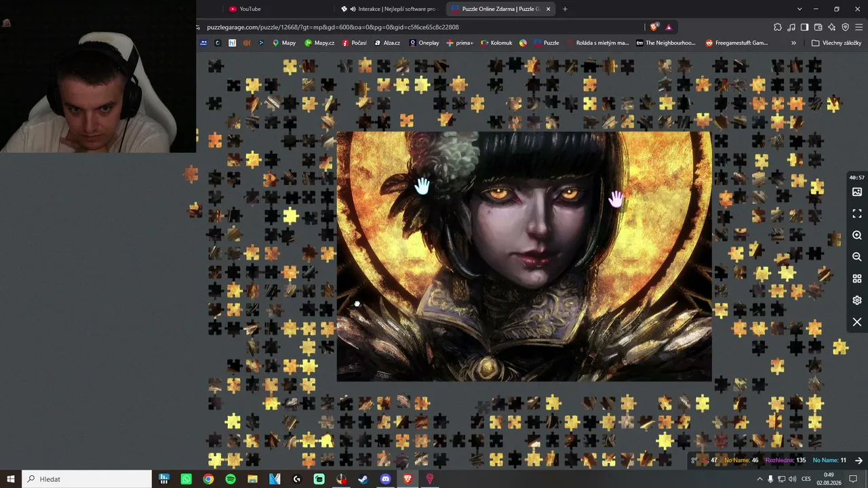
Task: Switch to the YouTube tab
Action: 278,9
